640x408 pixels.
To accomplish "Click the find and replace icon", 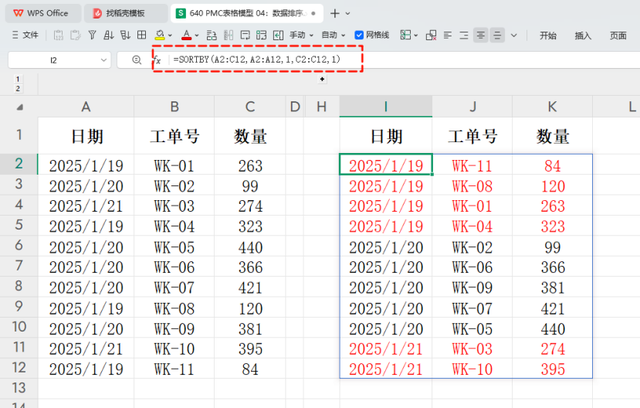I will coord(211,35).
